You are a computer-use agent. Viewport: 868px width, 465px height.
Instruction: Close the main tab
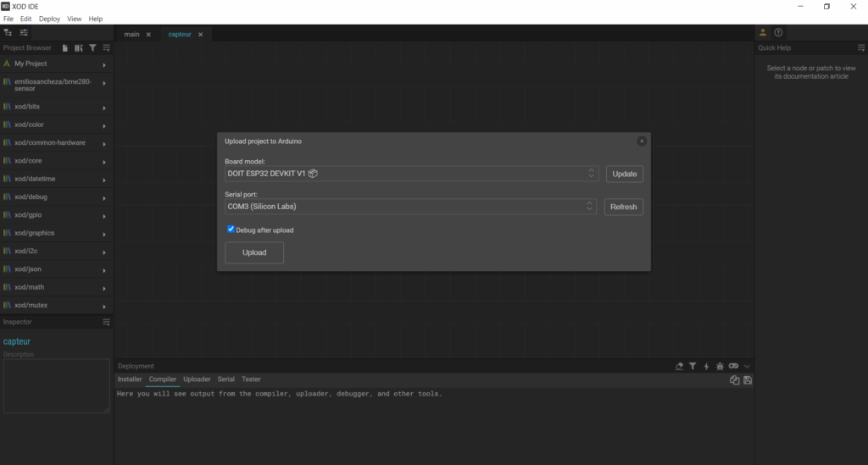click(148, 34)
